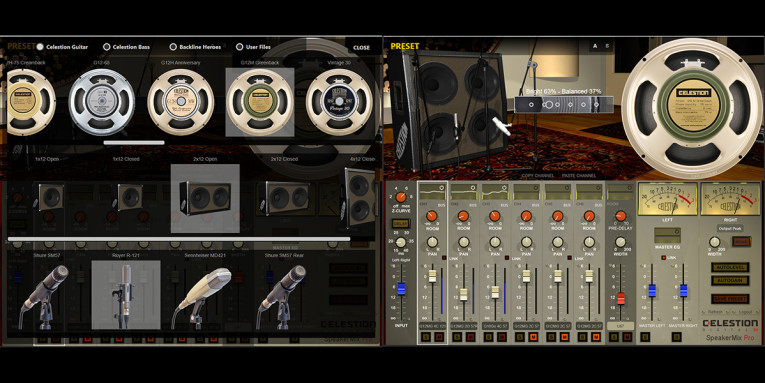The image size is (765, 383).
Task: Click the red room channel fader
Action: 621,299
